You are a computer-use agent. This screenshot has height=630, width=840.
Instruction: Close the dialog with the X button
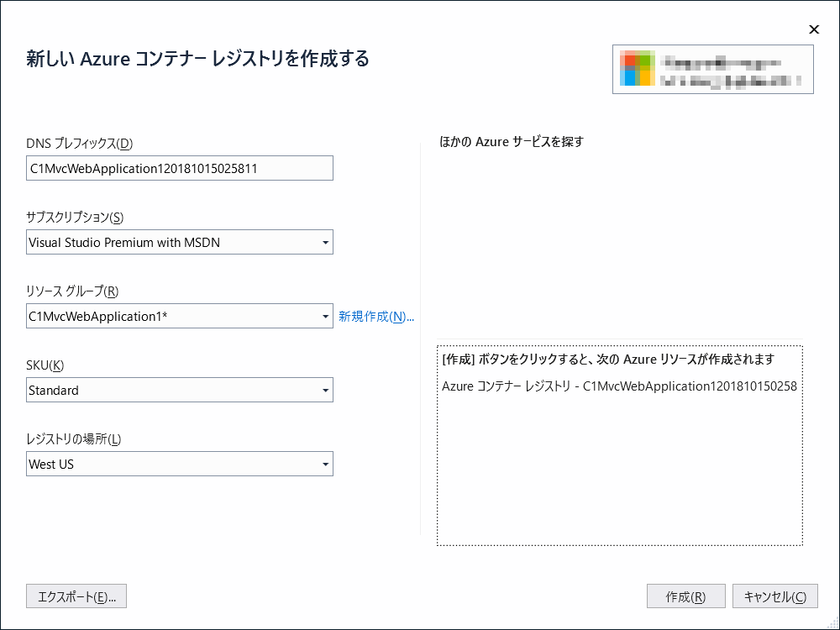click(814, 29)
